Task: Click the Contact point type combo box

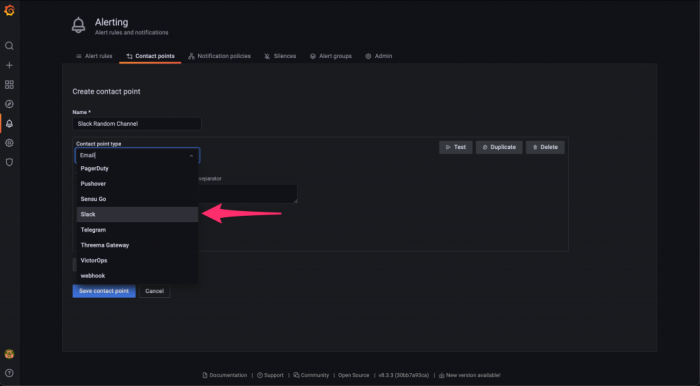Action: coord(137,155)
